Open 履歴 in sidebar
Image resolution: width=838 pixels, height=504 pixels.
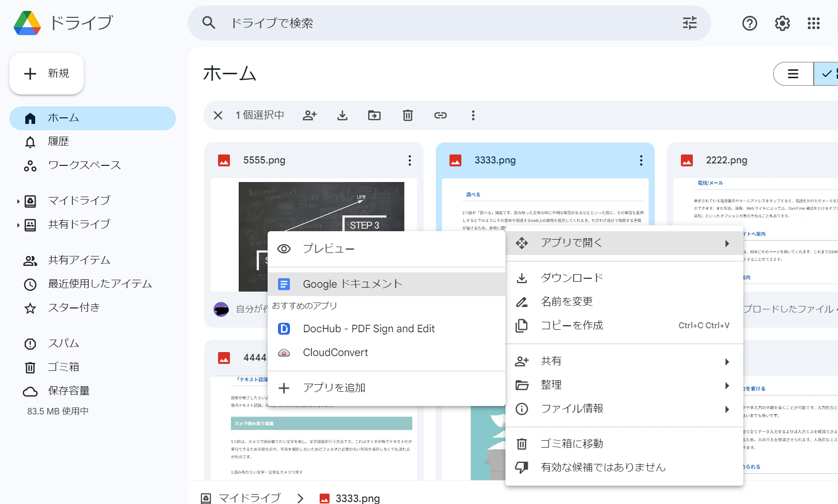[x=93, y=142]
